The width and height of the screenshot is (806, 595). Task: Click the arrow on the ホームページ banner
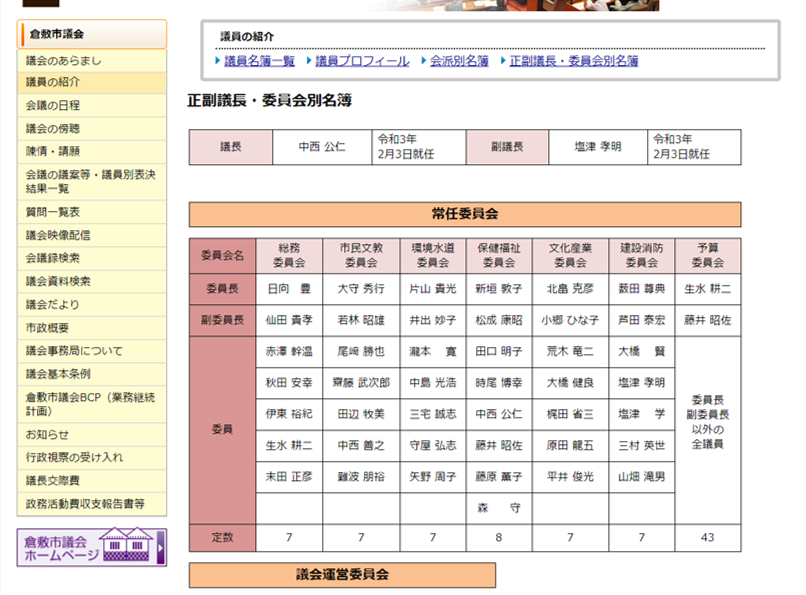[x=161, y=547]
